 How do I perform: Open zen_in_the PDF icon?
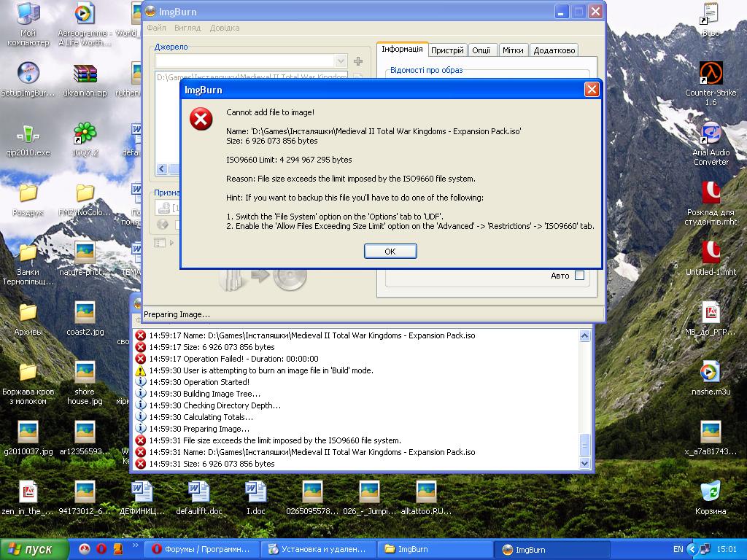[28, 498]
